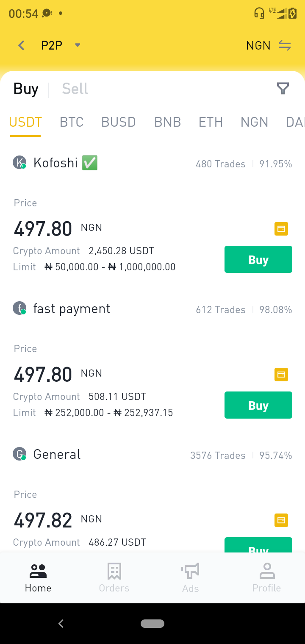Screen dimensions: 305x644
Task: Open the Profile person icon
Action: coord(267,571)
